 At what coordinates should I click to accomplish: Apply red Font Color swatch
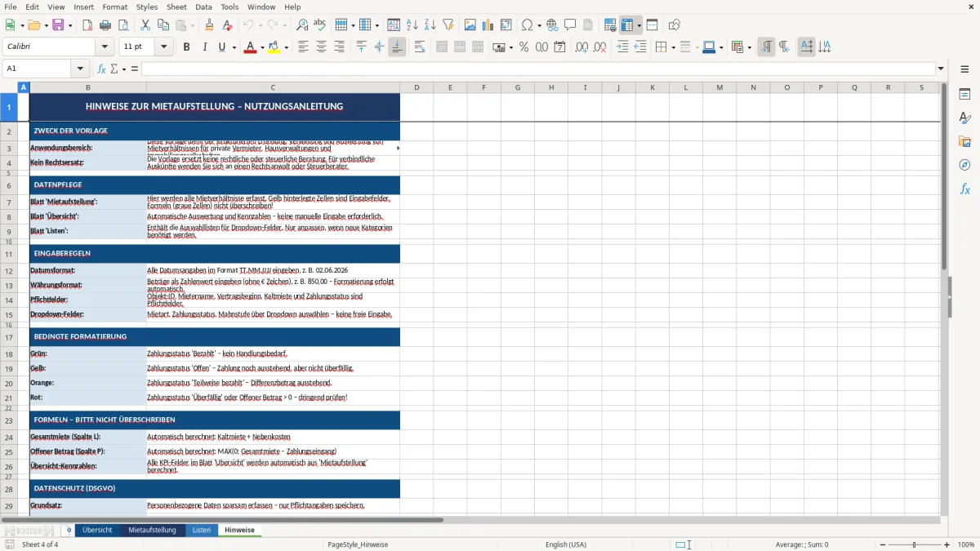pyautogui.click(x=249, y=47)
